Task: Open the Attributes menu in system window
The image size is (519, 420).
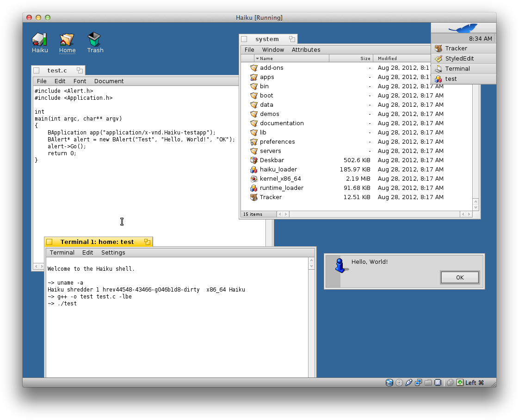Action: coord(306,50)
